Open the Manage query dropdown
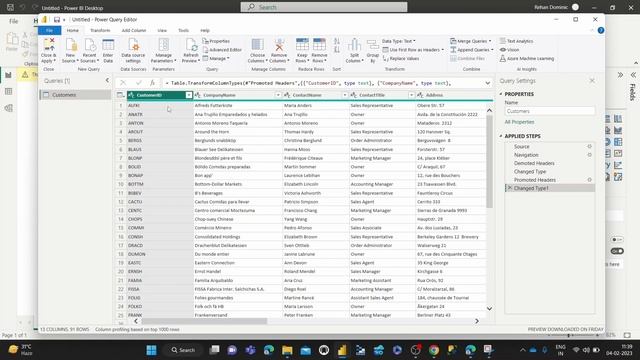 tap(216, 59)
